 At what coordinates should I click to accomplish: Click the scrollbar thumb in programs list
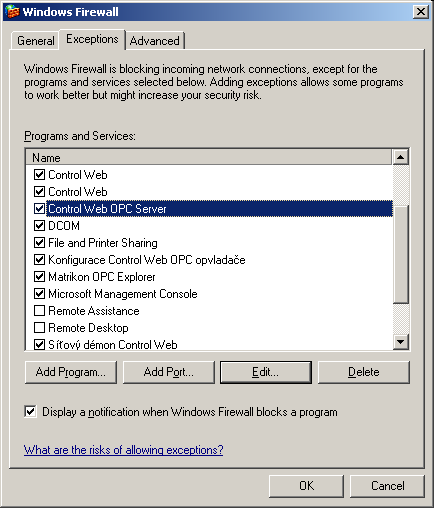pyautogui.click(x=401, y=255)
